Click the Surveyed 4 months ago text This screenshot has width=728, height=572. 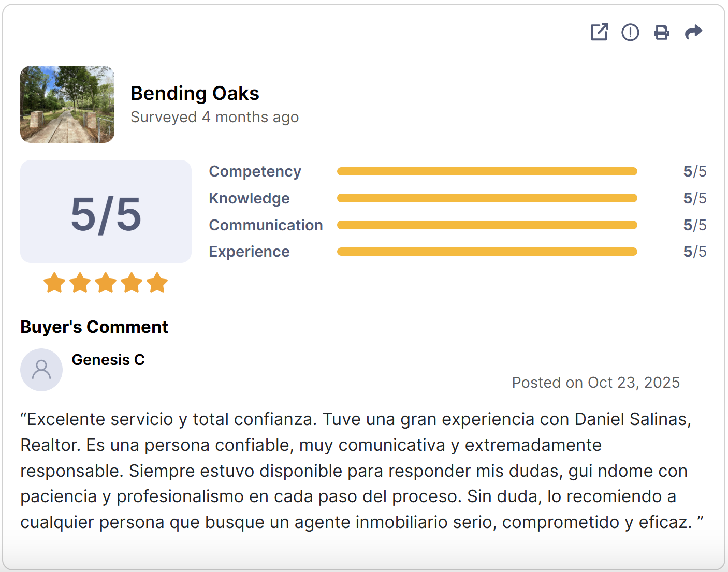coord(214,118)
